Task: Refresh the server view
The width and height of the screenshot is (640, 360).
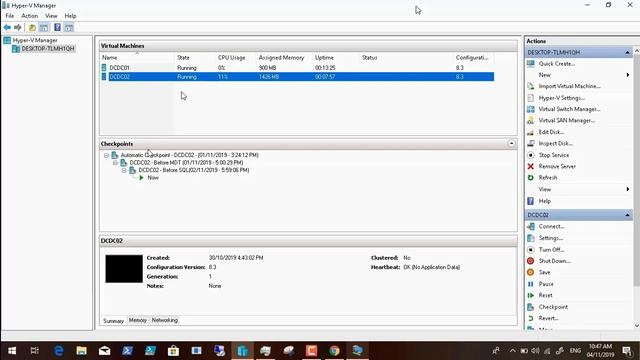Action: [548, 178]
